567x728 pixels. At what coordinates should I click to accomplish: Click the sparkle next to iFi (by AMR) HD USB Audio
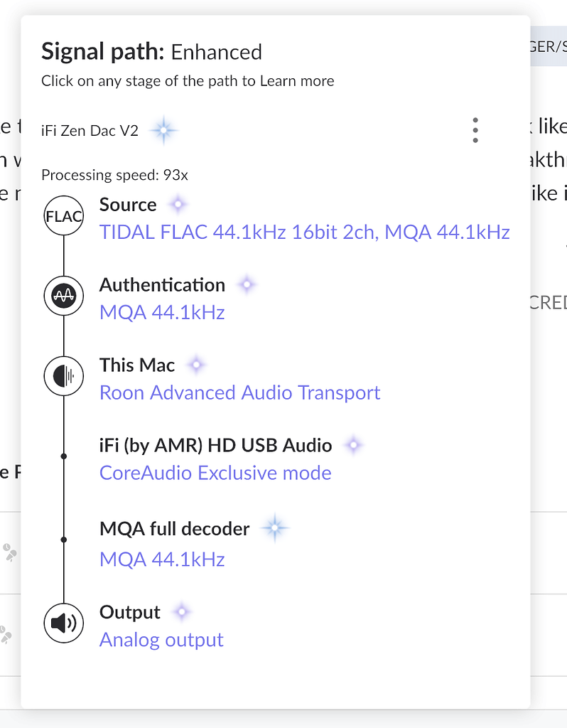pyautogui.click(x=353, y=444)
